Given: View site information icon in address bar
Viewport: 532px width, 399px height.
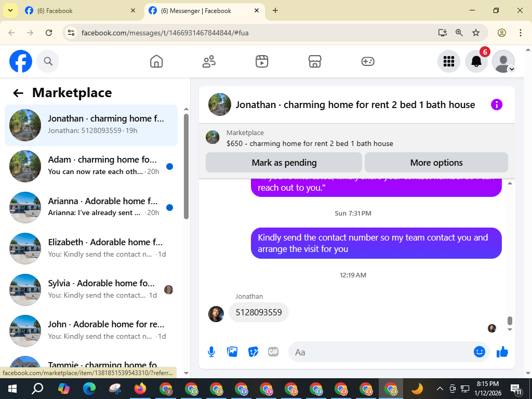Looking at the screenshot, I should tap(71, 33).
